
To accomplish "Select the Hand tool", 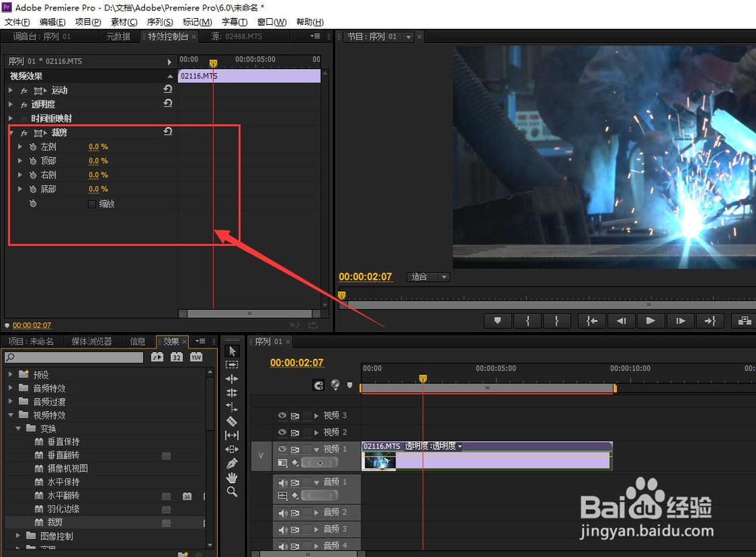I will pos(232,478).
